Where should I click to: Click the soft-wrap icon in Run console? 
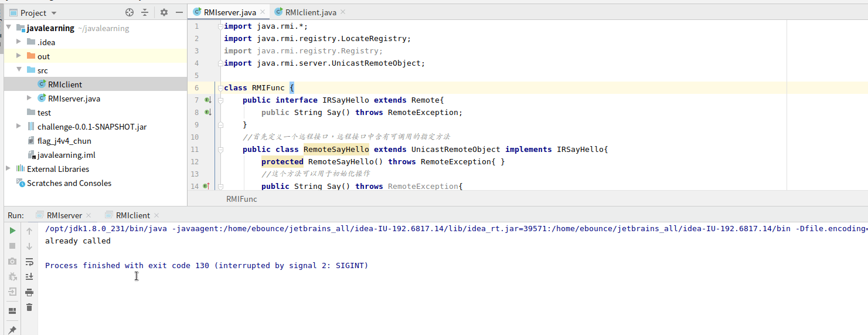click(29, 262)
